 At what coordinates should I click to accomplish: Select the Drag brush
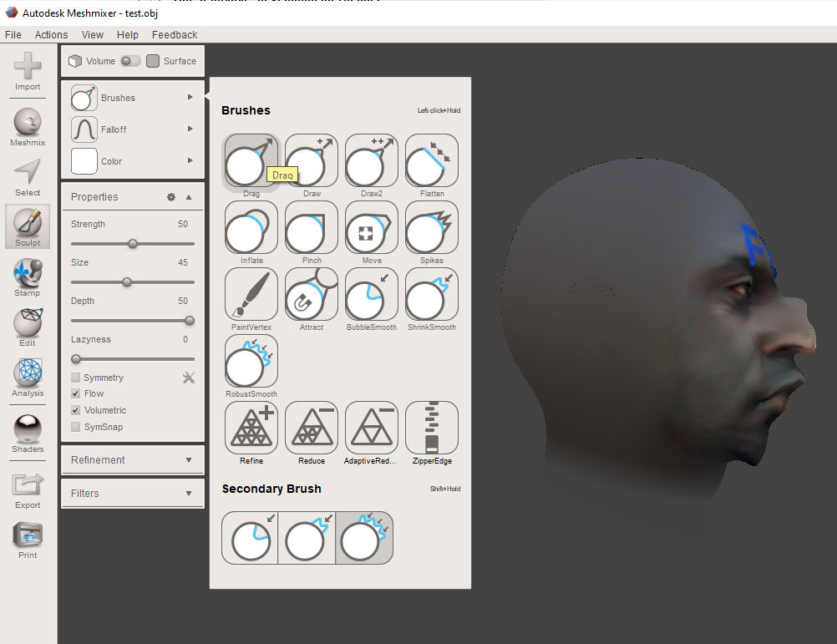point(251,160)
